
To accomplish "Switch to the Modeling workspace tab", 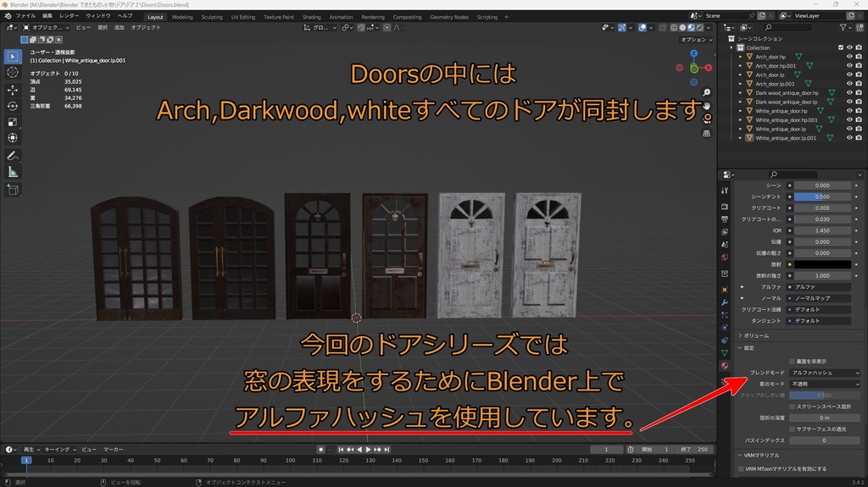I will (182, 17).
